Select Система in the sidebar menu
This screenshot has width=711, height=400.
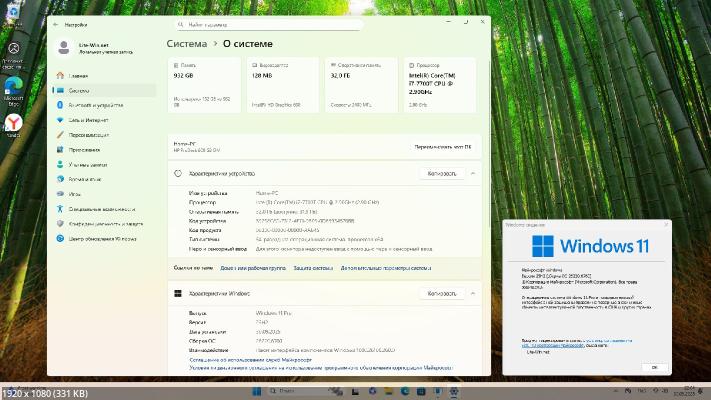[x=79, y=90]
